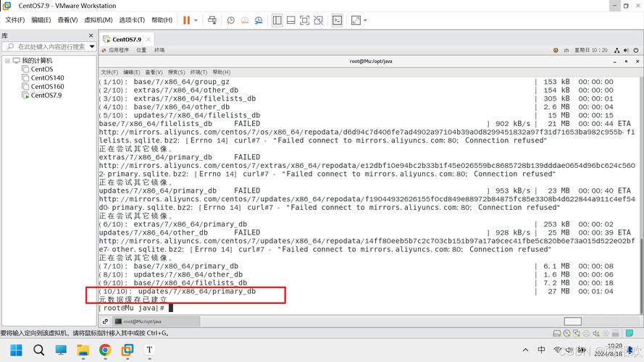Image resolution: width=644 pixels, height=362 pixels.
Task: Open the power options dropdown arrow
Action: pos(196,20)
